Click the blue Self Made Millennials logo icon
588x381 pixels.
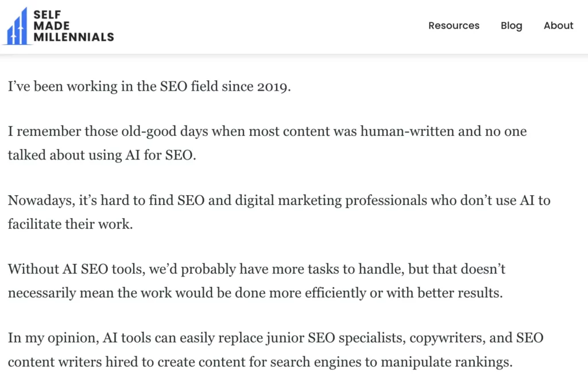(x=17, y=26)
